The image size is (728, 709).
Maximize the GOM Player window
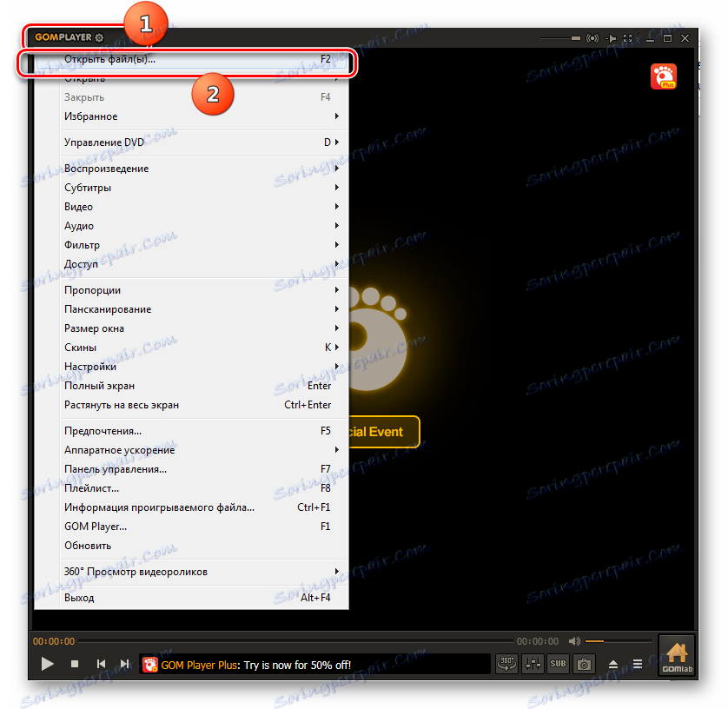pyautogui.click(x=667, y=38)
